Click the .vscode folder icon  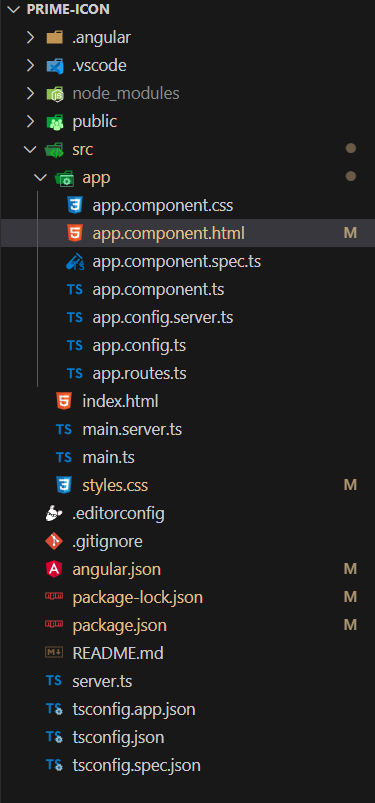54,66
